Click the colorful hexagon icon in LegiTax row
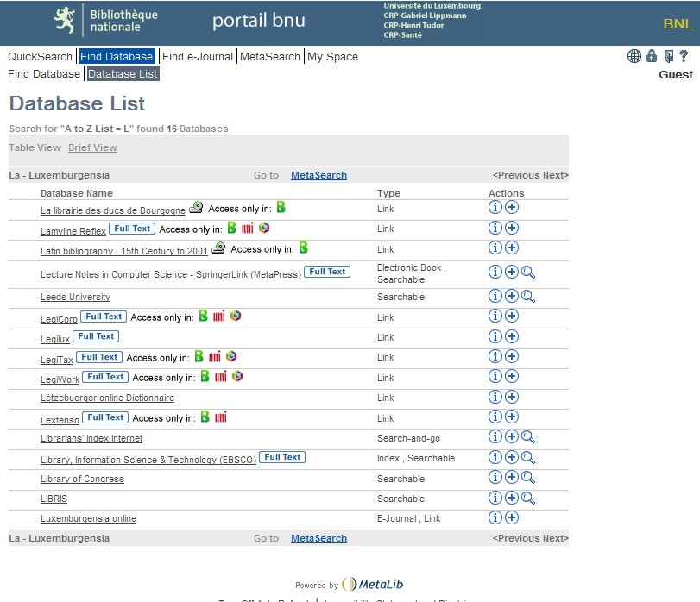700x602 pixels. 231,356
